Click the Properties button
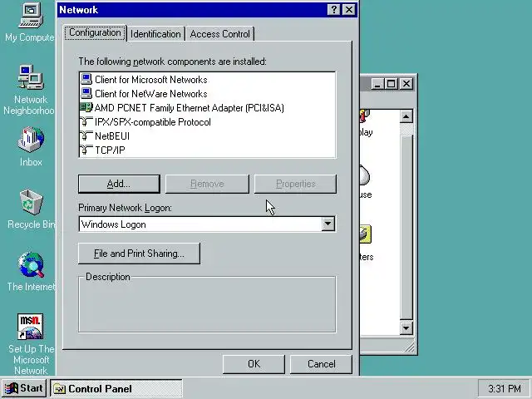This screenshot has height=399, width=532. pyautogui.click(x=296, y=184)
